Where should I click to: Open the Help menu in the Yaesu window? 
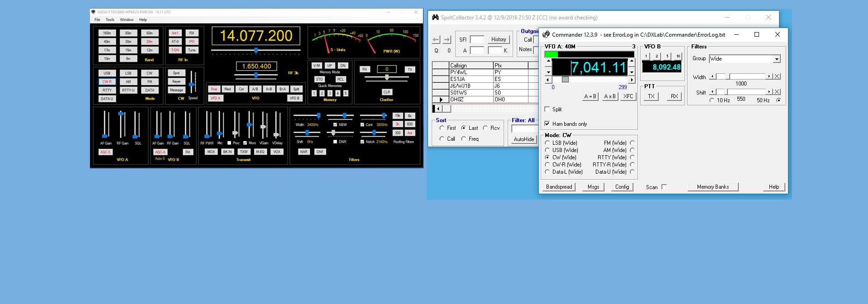tap(143, 20)
